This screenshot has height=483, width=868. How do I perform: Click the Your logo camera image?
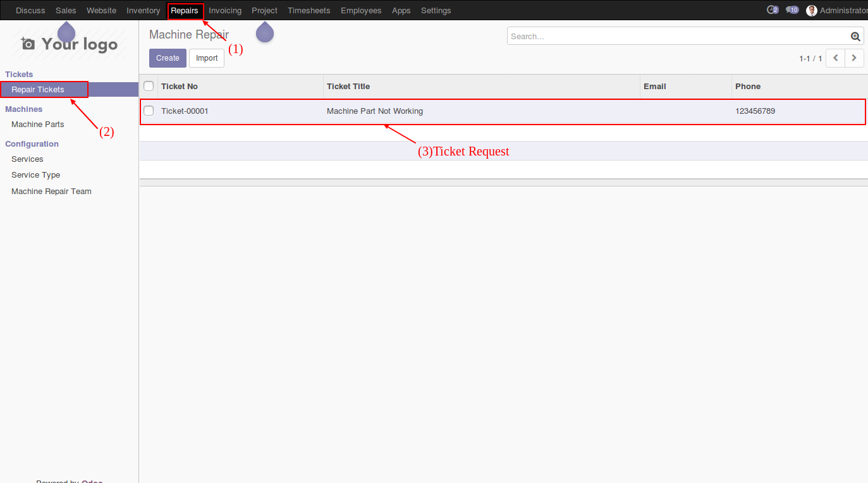[x=69, y=44]
